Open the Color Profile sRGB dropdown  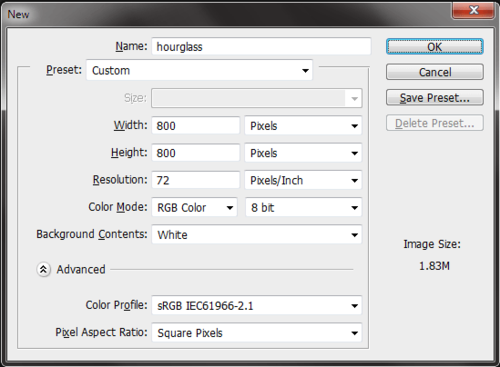click(257, 306)
